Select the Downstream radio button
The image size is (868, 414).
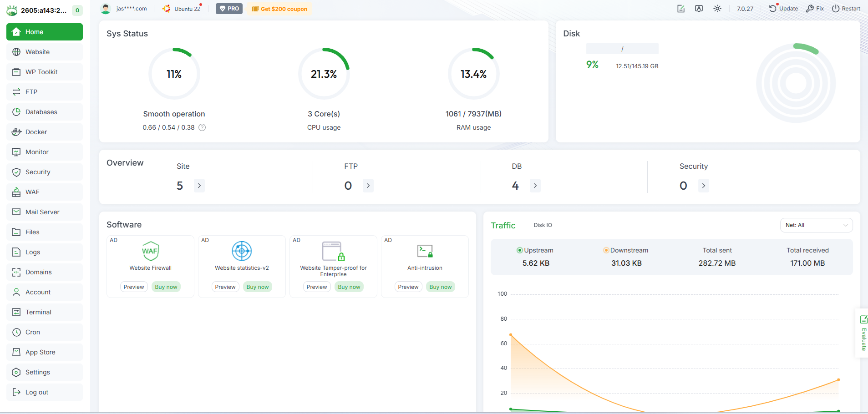pos(606,250)
